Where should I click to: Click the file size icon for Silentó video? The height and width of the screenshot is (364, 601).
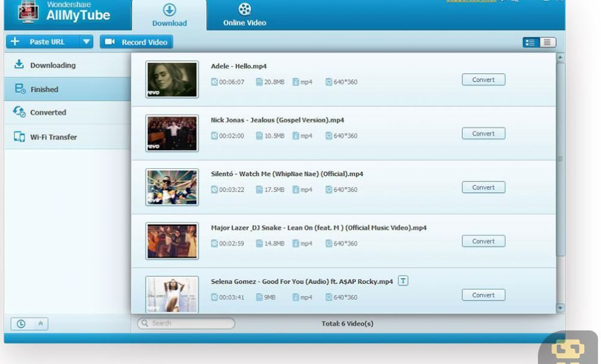(x=260, y=189)
